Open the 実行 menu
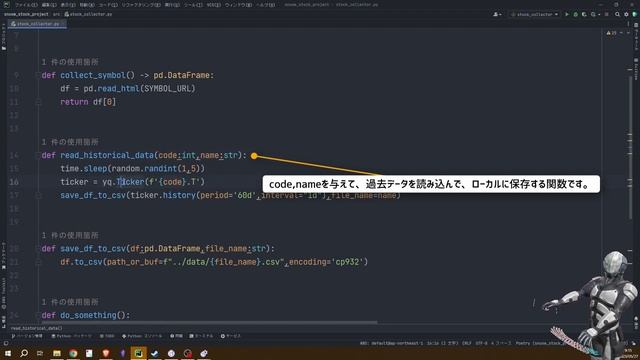The height and width of the screenshot is (360, 640). pos(172,5)
